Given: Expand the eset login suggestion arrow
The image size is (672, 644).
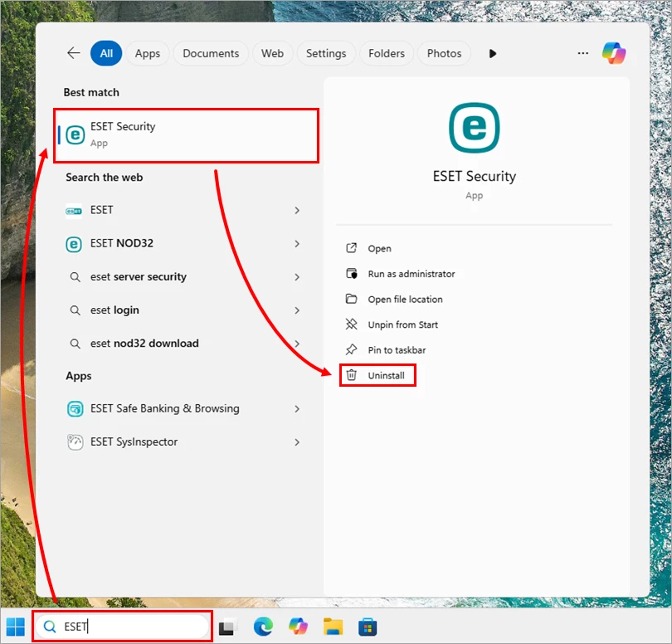Looking at the screenshot, I should (x=297, y=310).
